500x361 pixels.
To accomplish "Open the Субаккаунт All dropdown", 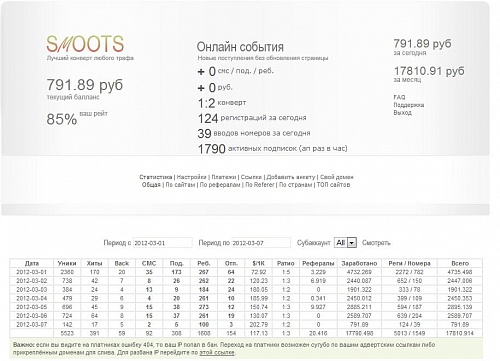I will coord(345,242).
